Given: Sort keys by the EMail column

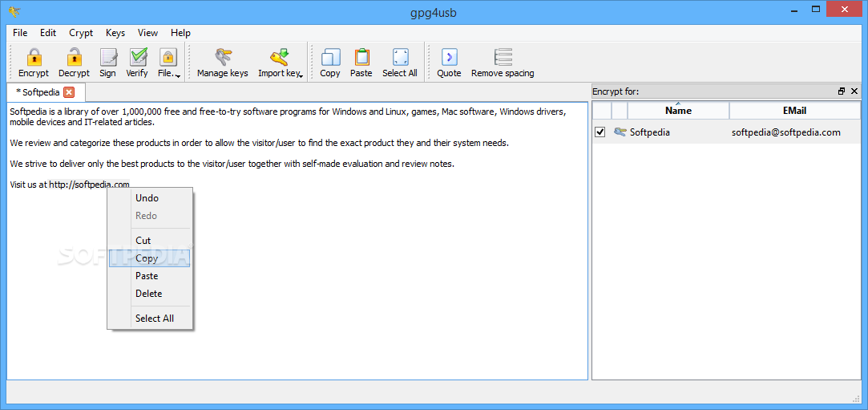Looking at the screenshot, I should (x=794, y=110).
